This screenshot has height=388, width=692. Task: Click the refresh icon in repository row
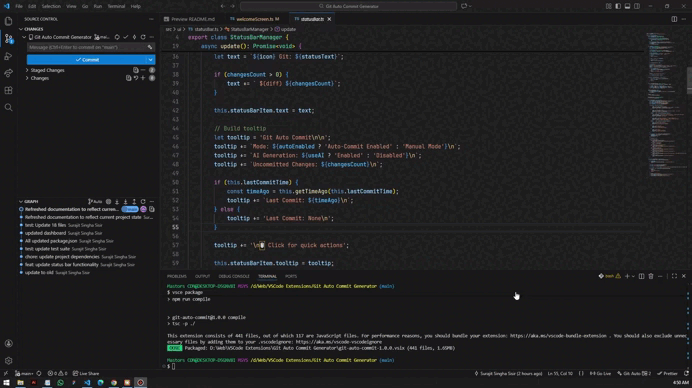[143, 37]
